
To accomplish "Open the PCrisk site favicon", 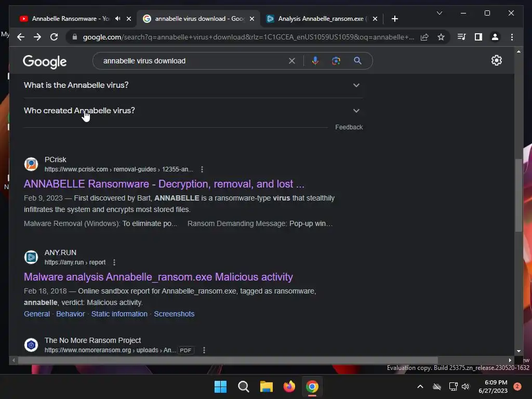I will [x=31, y=164].
